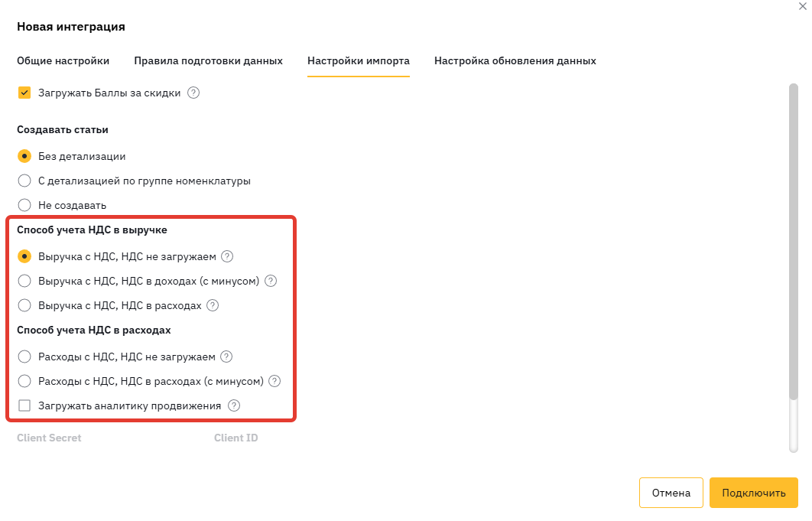Open Правила подготовки данных tab
The width and height of the screenshot is (812, 521).
[208, 60]
